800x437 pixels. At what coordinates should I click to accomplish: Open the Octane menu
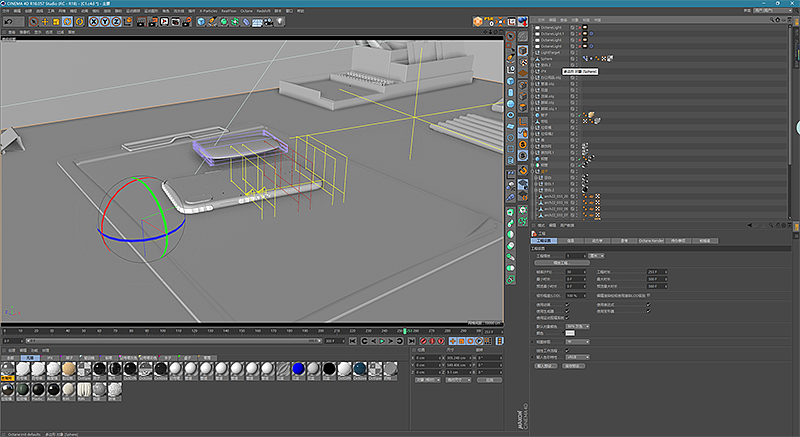click(246, 11)
